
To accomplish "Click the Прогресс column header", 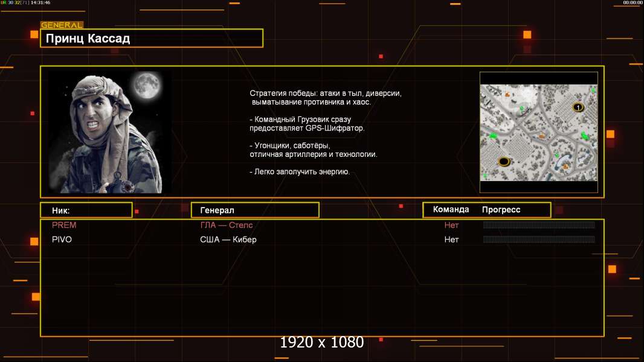I will tap(501, 209).
